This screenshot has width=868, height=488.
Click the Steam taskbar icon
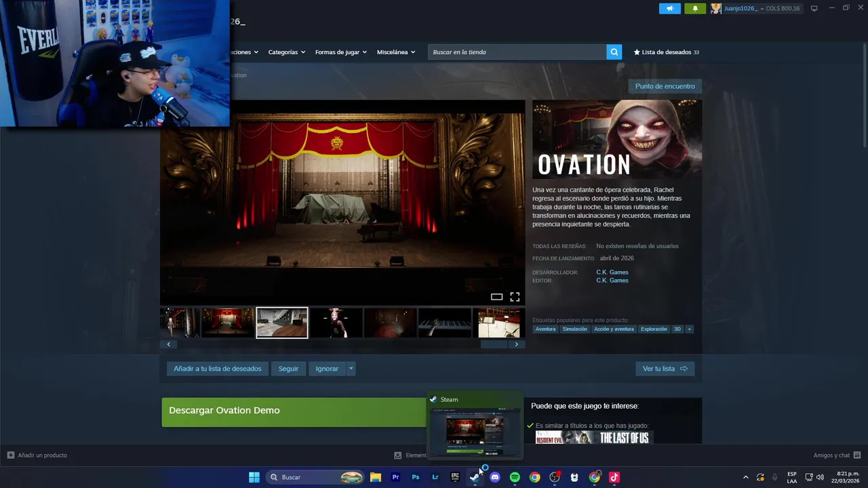[475, 477]
